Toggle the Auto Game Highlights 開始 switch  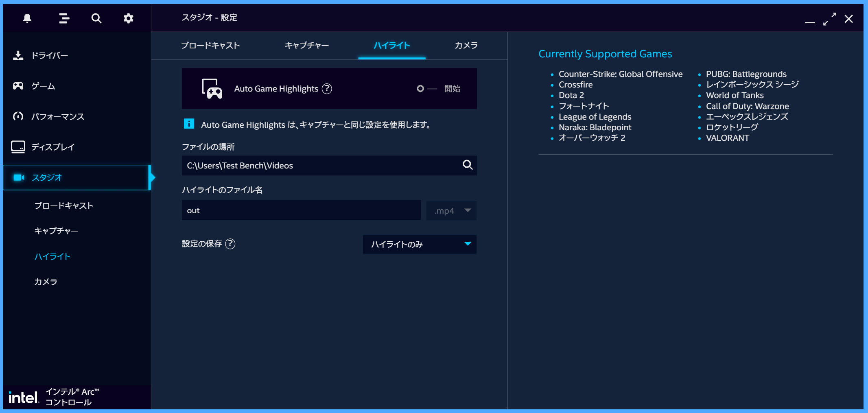click(x=427, y=89)
